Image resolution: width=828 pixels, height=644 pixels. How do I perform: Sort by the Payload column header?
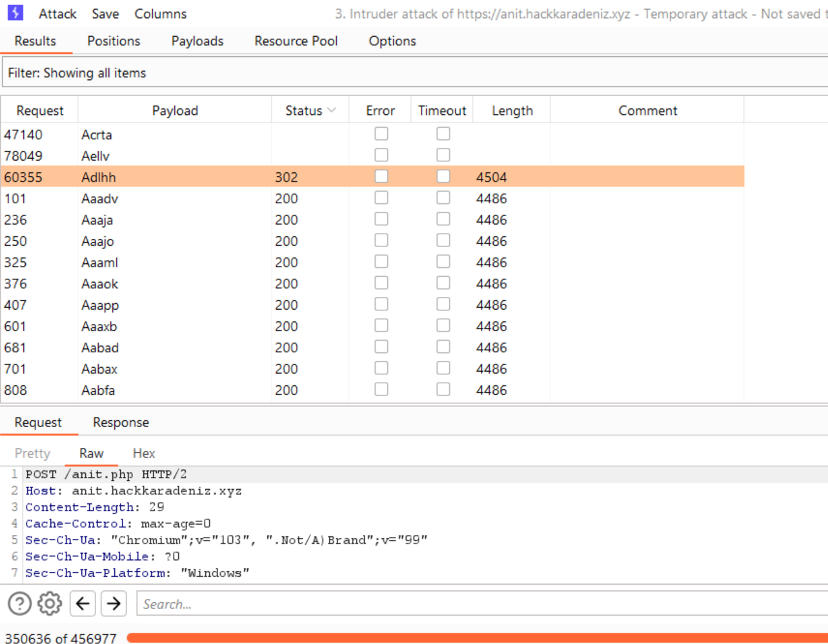[175, 110]
